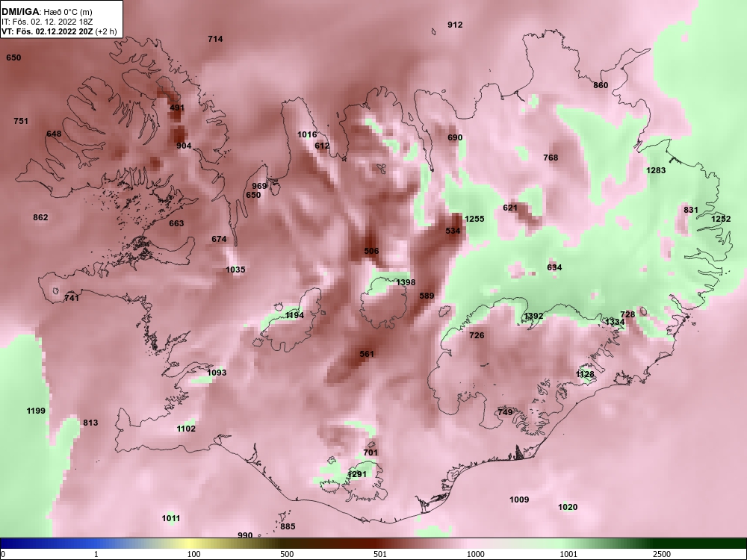747x560 pixels.
Task: Pick the 701 value label
Action: point(371,453)
